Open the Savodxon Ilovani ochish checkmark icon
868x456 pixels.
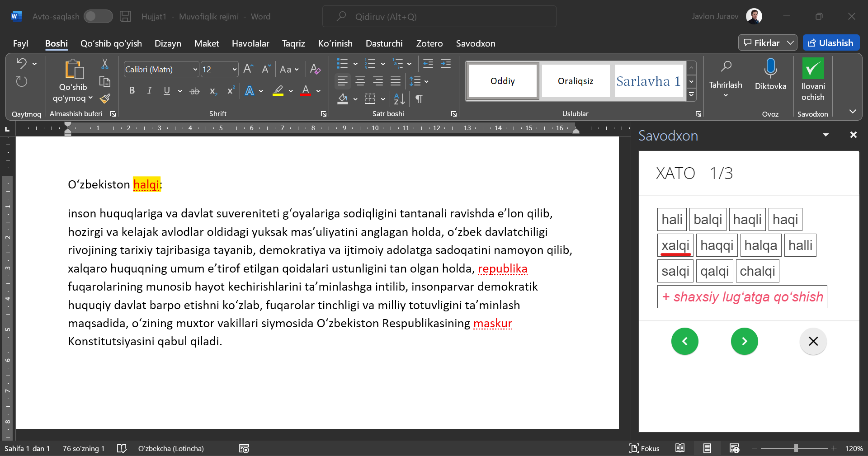813,69
